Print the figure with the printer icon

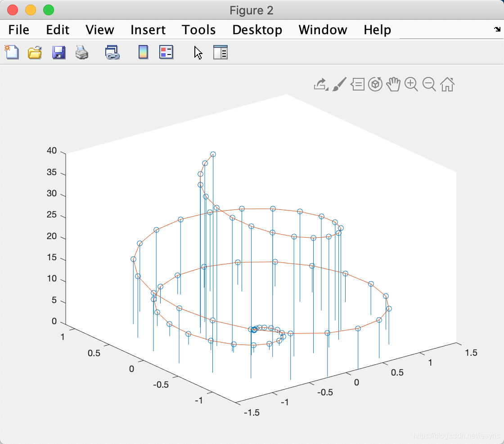click(82, 52)
